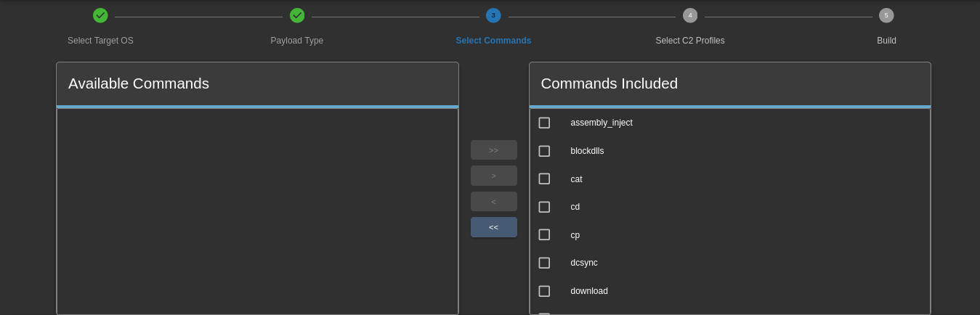Select the Select Commands step label
Image resolution: width=980 pixels, height=315 pixels.
tap(493, 41)
